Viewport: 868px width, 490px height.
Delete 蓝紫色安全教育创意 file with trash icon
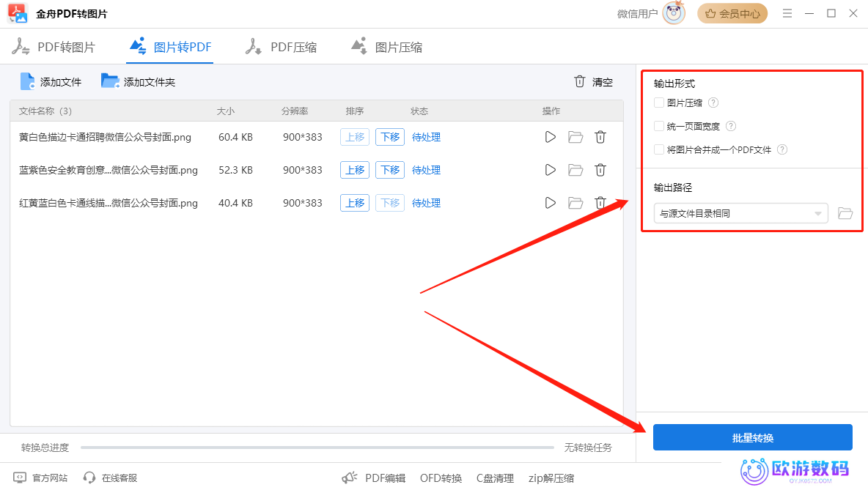(600, 170)
